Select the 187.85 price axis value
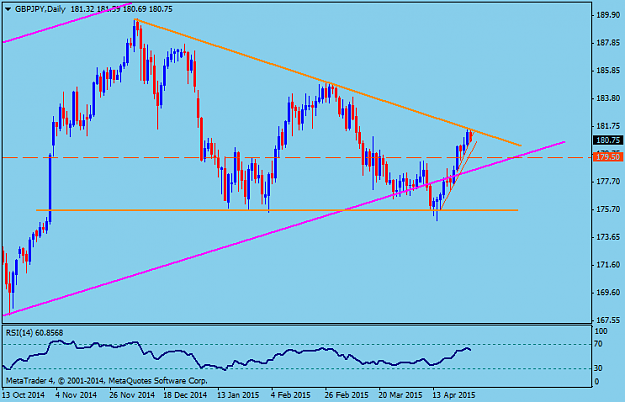 pos(608,43)
